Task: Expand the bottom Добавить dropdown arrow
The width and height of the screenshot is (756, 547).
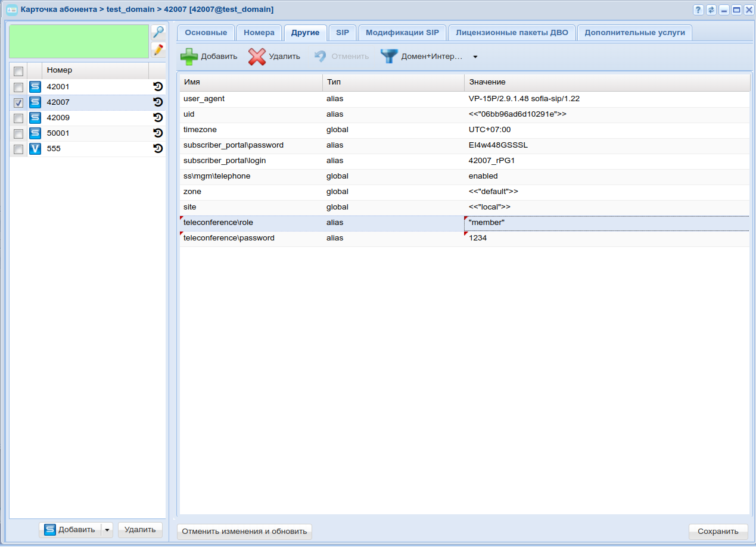Action: pyautogui.click(x=107, y=530)
